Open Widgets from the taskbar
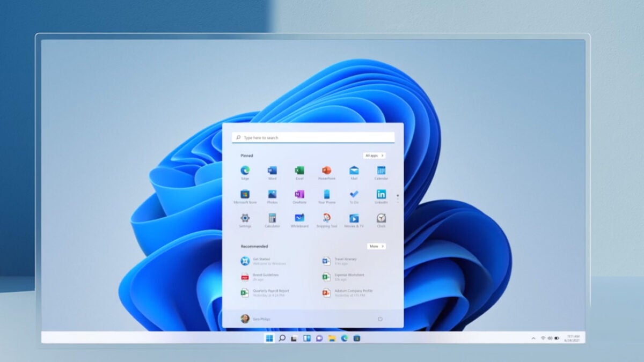Image resolution: width=644 pixels, height=362 pixels. pos(307,338)
